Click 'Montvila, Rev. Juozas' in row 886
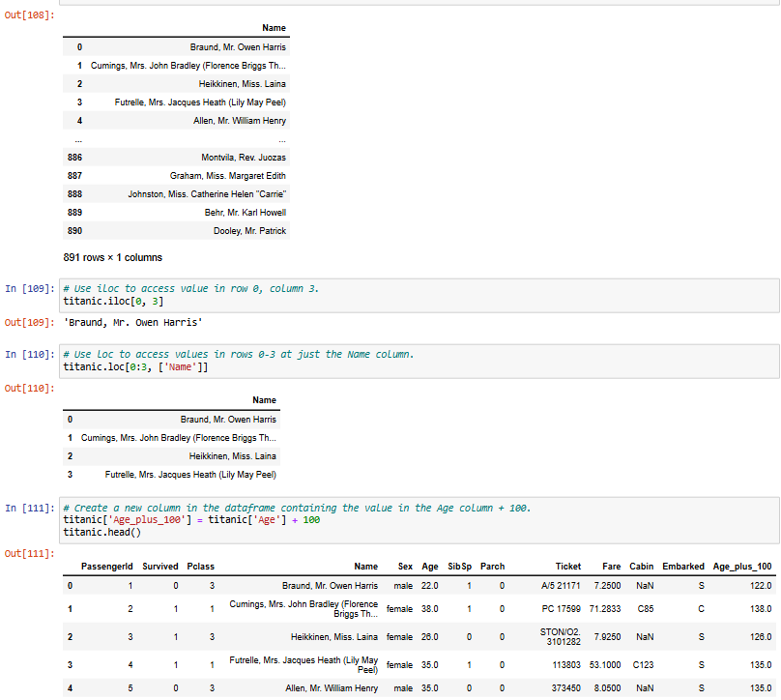Screen dimensions: 781x700 pos(244,158)
